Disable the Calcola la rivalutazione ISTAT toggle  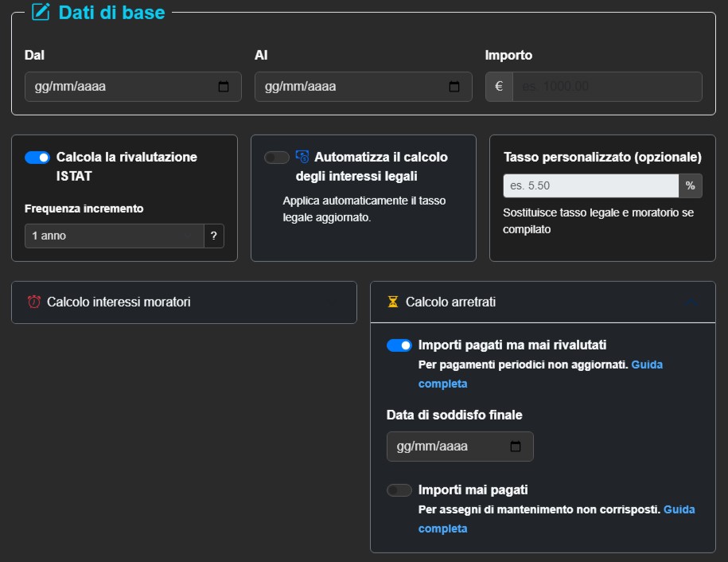tap(37, 158)
